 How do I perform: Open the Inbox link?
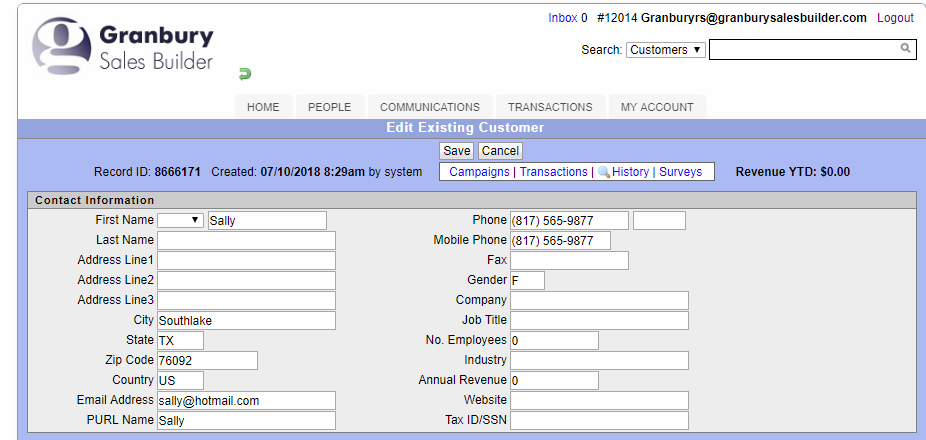(563, 18)
